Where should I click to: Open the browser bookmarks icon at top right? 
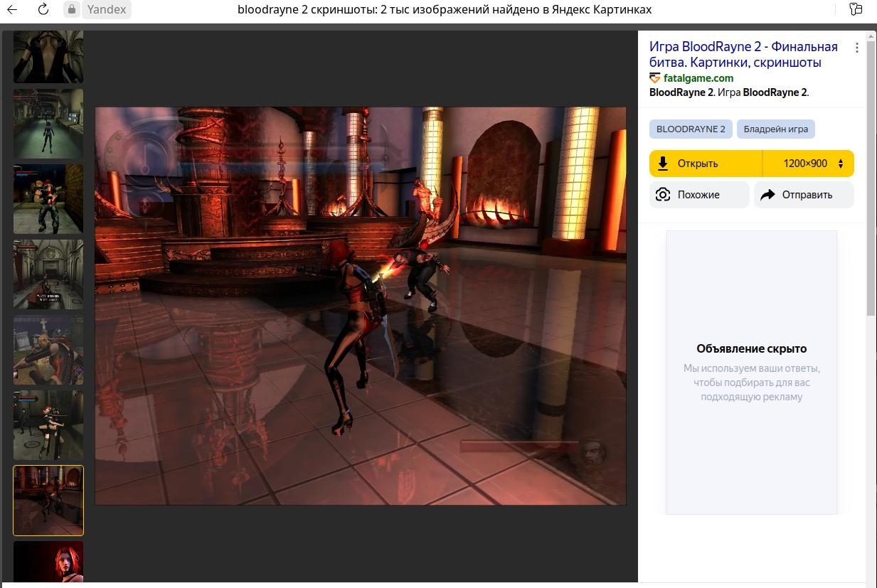click(x=856, y=9)
